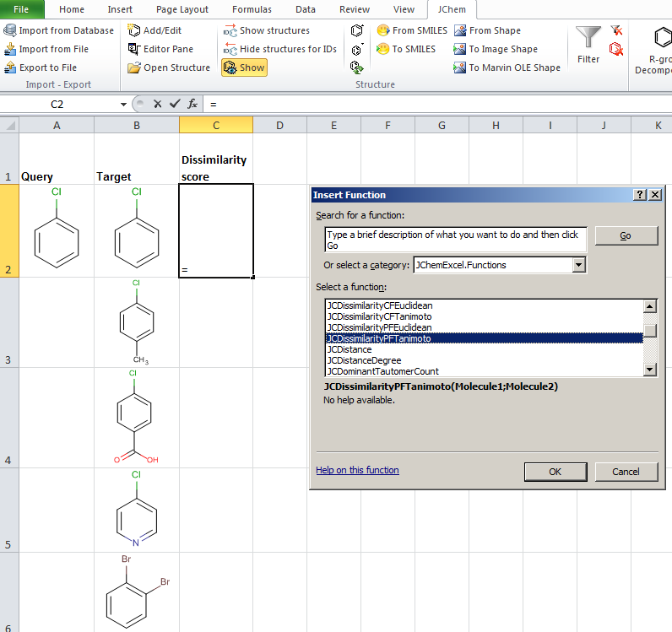Select JCDistanceDegree in function list
Screen dimensions: 672x632
click(364, 360)
